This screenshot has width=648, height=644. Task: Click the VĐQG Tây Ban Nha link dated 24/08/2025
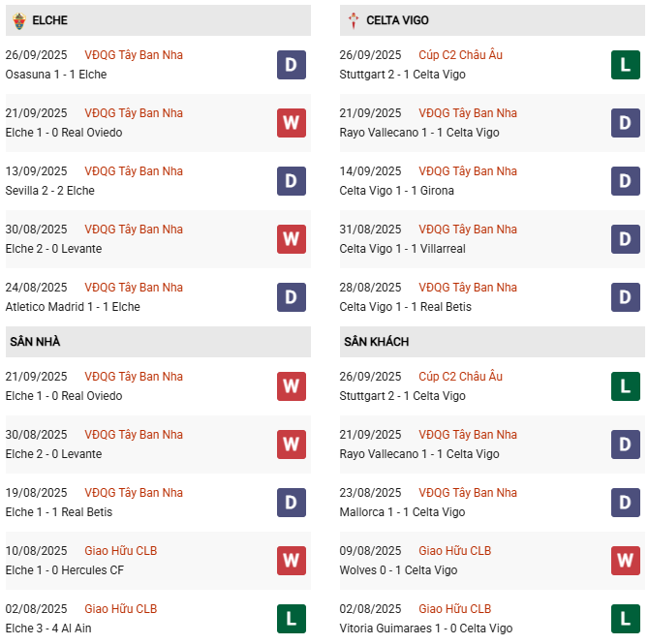[x=134, y=288]
